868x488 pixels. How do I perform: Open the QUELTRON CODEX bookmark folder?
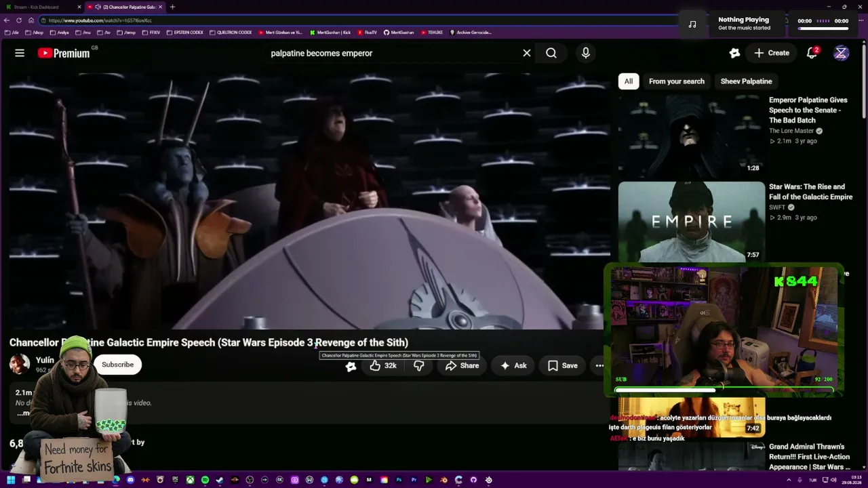231,33
